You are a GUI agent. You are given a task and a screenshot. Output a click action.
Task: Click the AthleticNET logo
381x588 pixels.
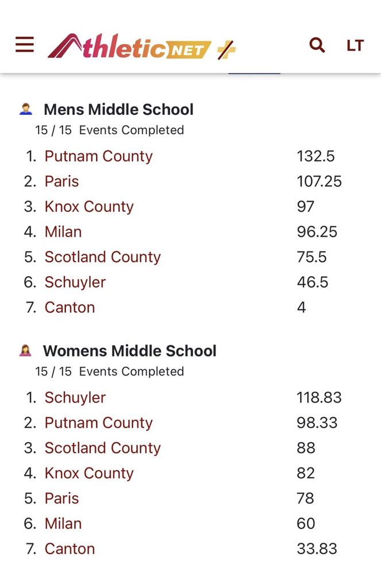click(129, 47)
